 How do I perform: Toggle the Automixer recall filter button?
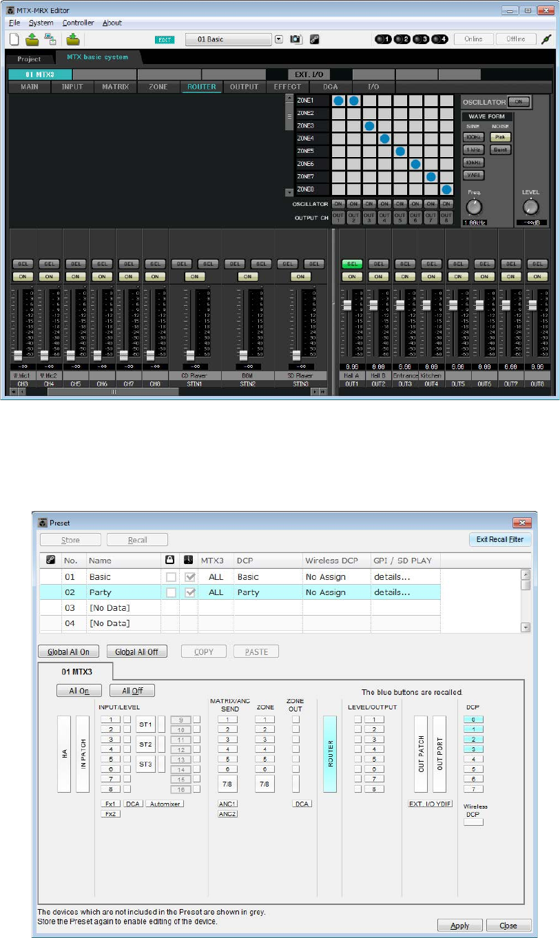click(165, 804)
